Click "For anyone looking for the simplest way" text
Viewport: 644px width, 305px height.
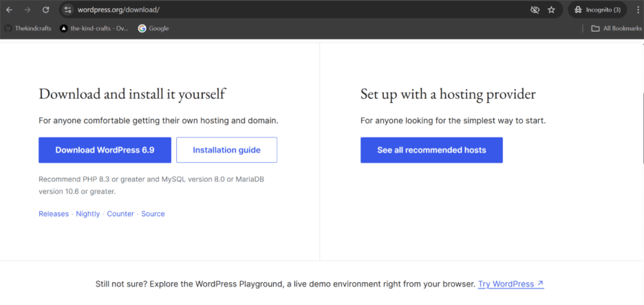pyautogui.click(x=453, y=121)
